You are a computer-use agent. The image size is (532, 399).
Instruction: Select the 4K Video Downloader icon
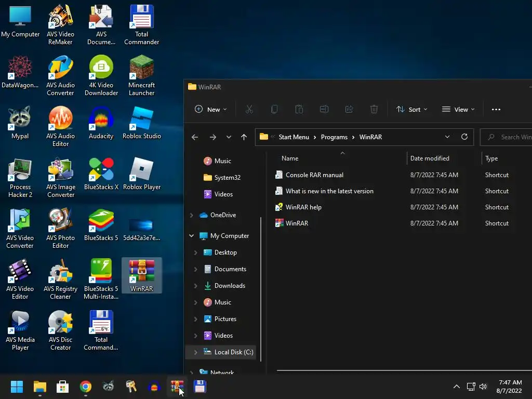[x=101, y=76]
